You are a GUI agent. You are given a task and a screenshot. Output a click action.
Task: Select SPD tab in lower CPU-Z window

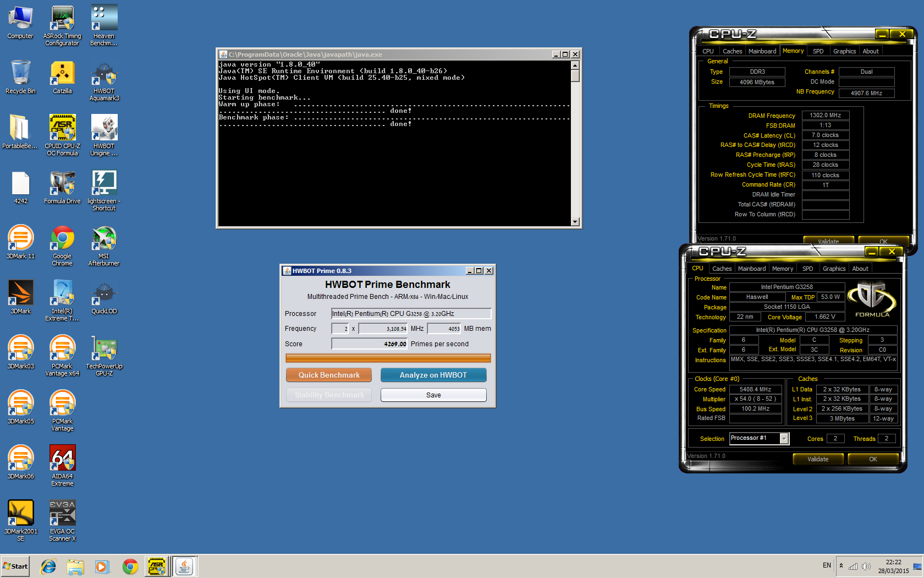pyautogui.click(x=807, y=269)
